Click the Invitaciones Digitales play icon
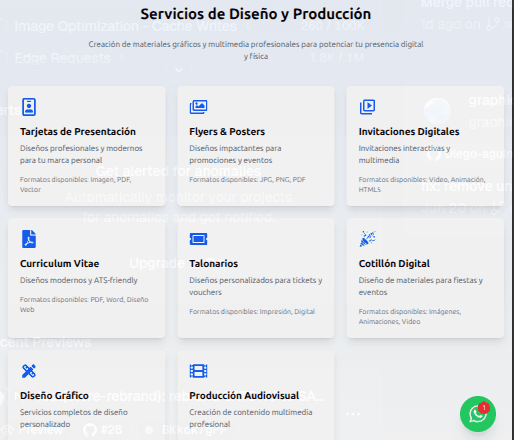 click(x=367, y=107)
